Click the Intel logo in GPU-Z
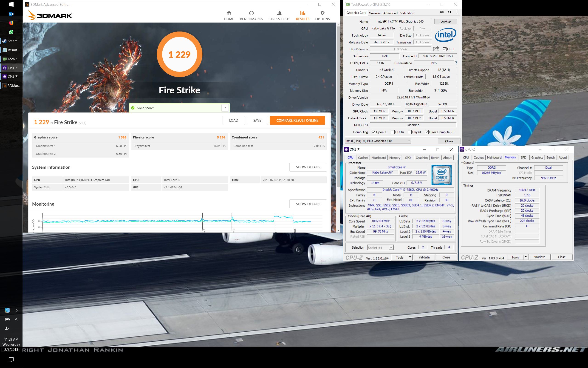 (445, 35)
